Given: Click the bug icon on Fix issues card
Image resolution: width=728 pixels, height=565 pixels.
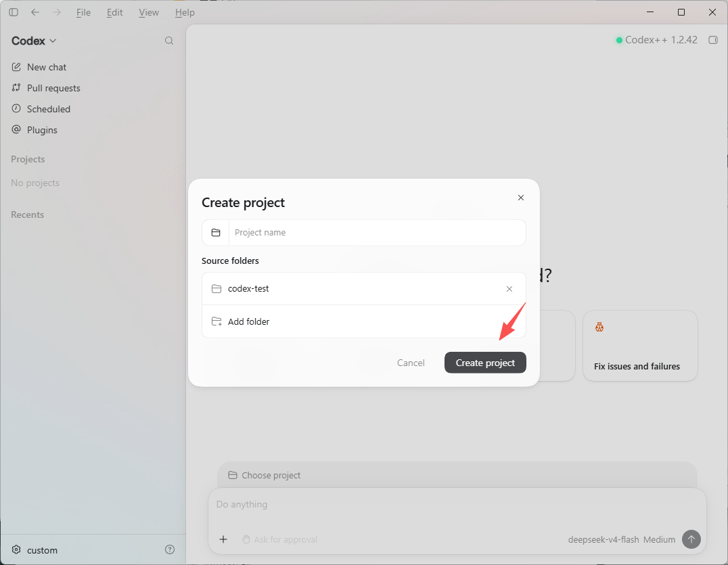Looking at the screenshot, I should click(599, 327).
